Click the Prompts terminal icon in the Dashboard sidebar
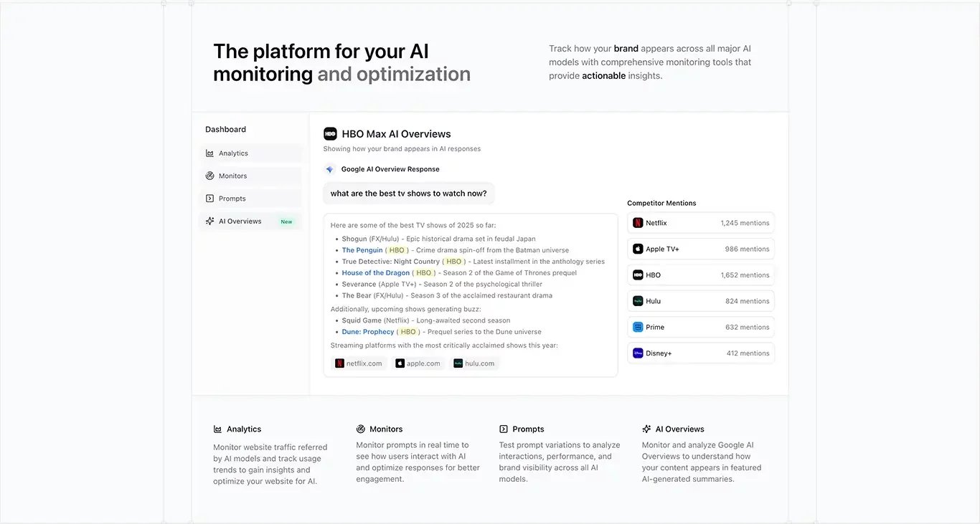The image size is (980, 524). (x=209, y=199)
